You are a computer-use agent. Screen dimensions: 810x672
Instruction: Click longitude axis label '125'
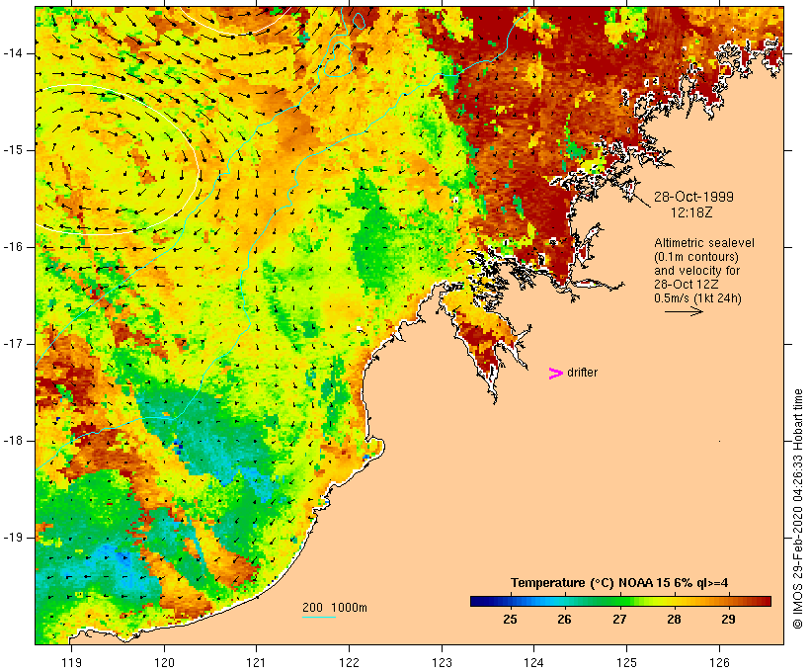[x=626, y=662]
